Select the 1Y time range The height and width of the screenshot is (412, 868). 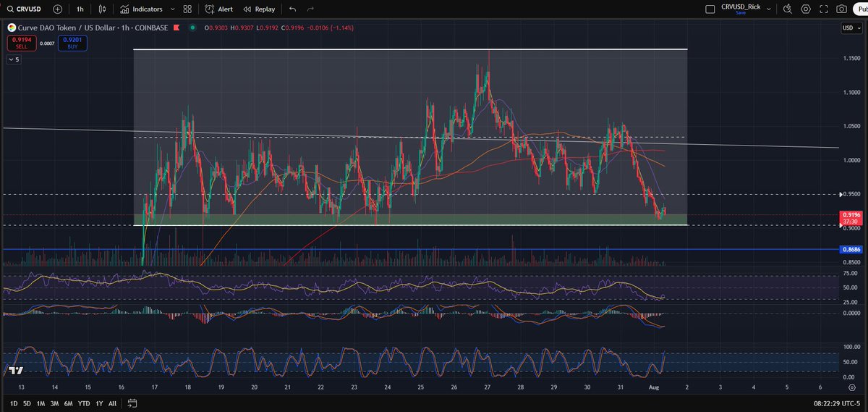point(98,403)
